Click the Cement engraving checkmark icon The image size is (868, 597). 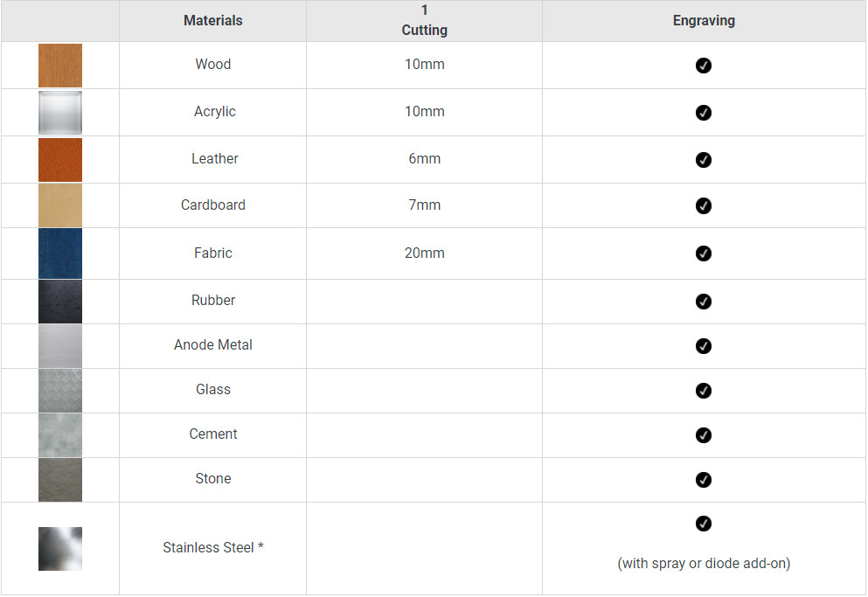(703, 434)
